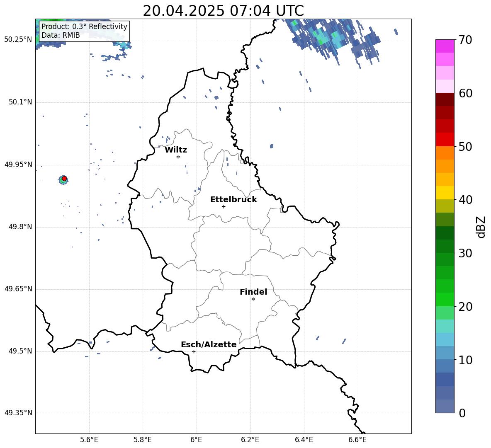Click the 49.65°N latitude label
Image resolution: width=491 pixels, height=448 pixels.
point(18,289)
